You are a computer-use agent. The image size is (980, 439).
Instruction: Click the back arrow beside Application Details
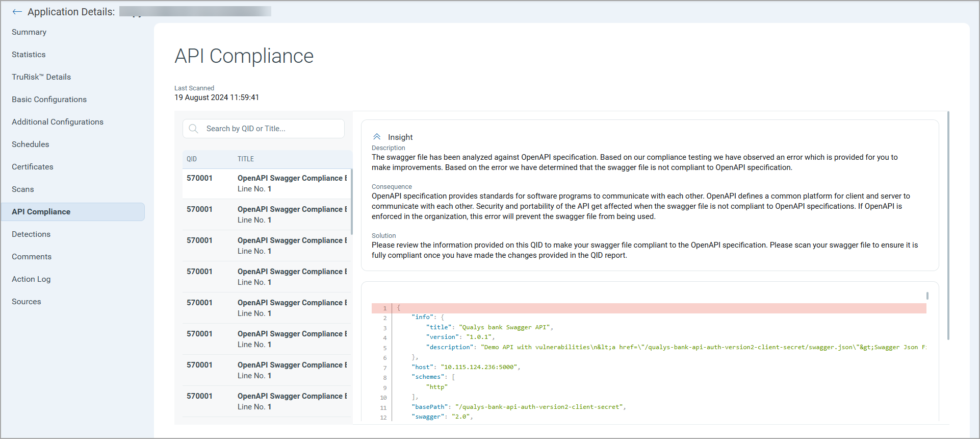pyautogui.click(x=17, y=12)
